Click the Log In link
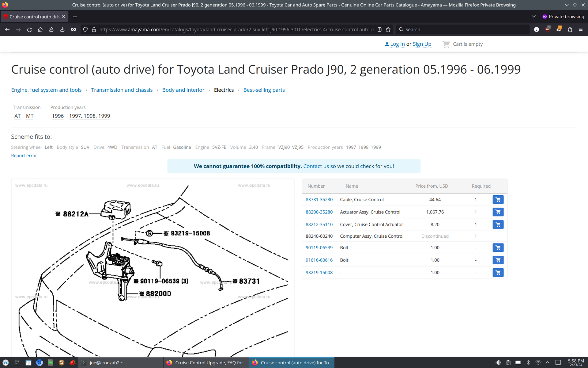This screenshot has height=368, width=588. pos(397,44)
